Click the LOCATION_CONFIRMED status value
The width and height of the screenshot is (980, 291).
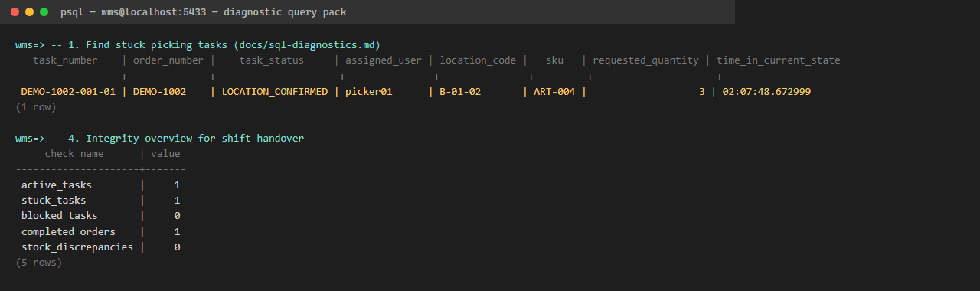tap(275, 92)
